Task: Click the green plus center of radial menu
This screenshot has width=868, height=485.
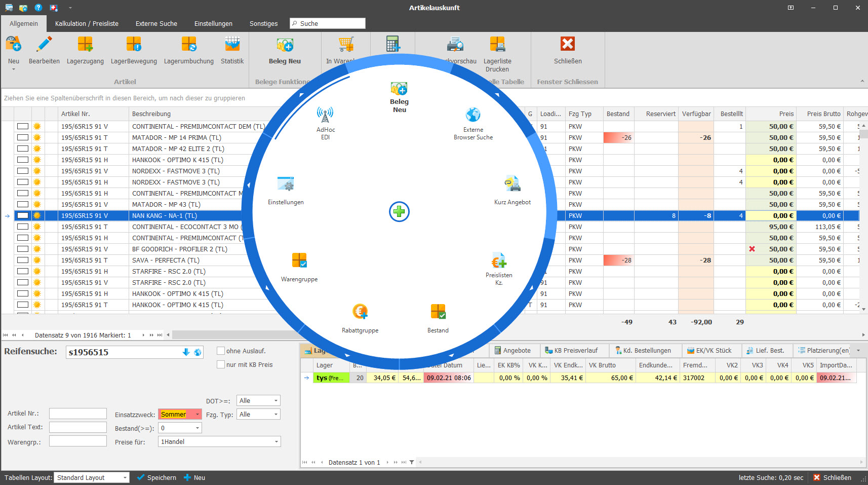Action: (x=399, y=211)
